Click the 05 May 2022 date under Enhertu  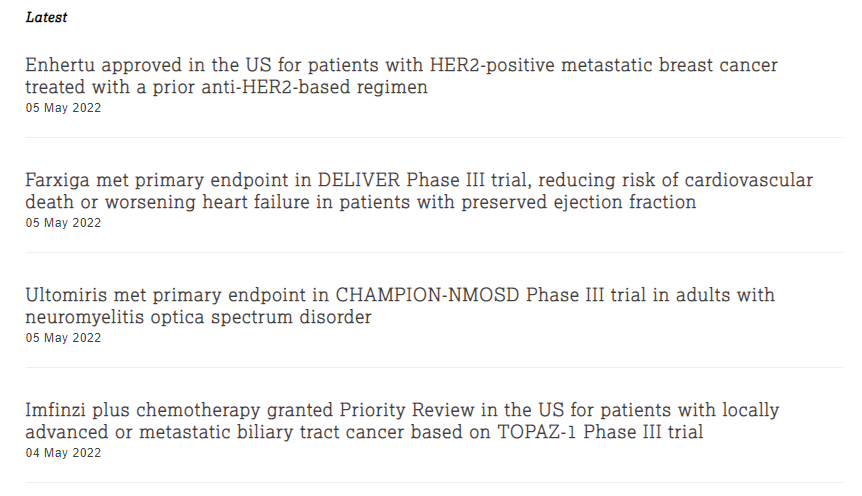click(63, 108)
